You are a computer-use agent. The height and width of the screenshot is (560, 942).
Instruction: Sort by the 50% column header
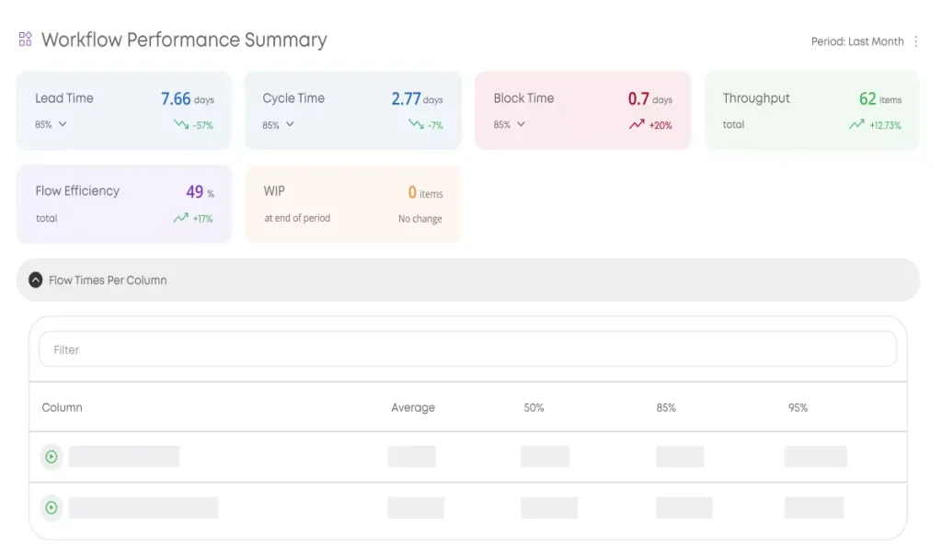point(534,407)
